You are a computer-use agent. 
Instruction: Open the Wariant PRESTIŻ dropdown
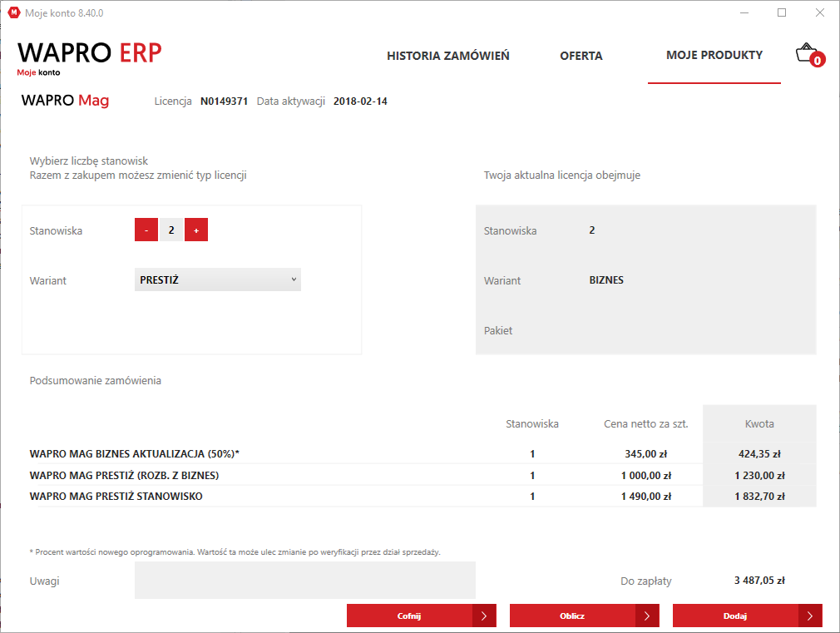tap(218, 279)
